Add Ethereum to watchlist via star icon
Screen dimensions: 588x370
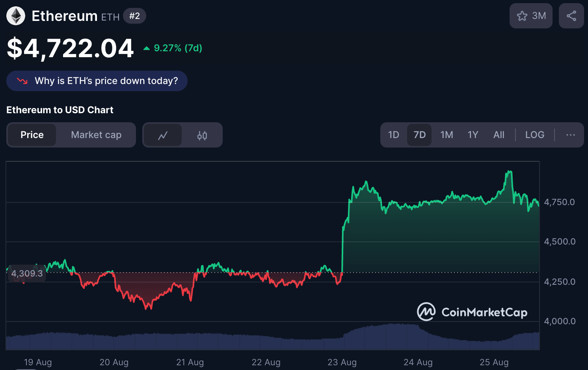[x=522, y=16]
